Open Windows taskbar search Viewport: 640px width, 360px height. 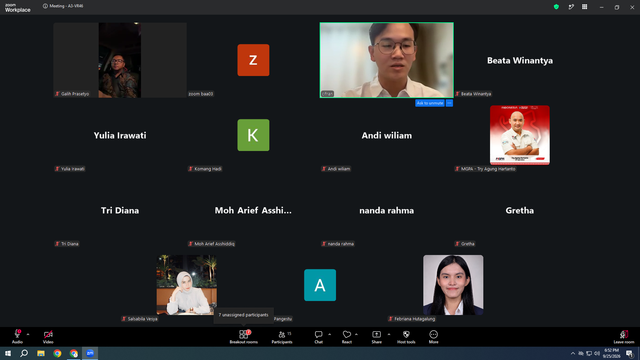(x=24, y=353)
